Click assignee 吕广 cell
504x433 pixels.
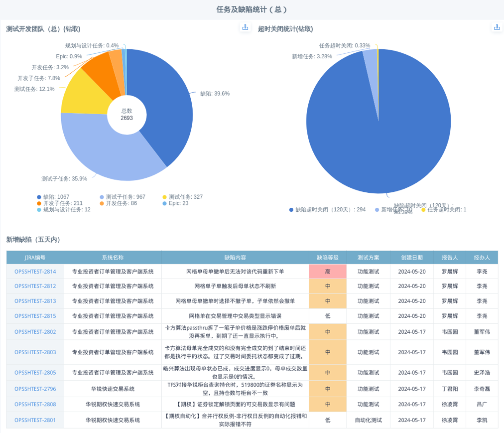pyautogui.click(x=482, y=405)
